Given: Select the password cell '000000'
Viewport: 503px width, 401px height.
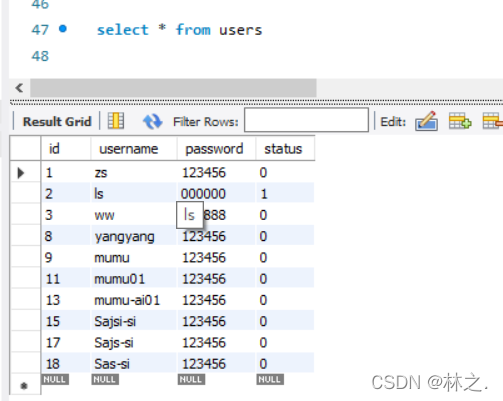Looking at the screenshot, I should click(216, 194).
